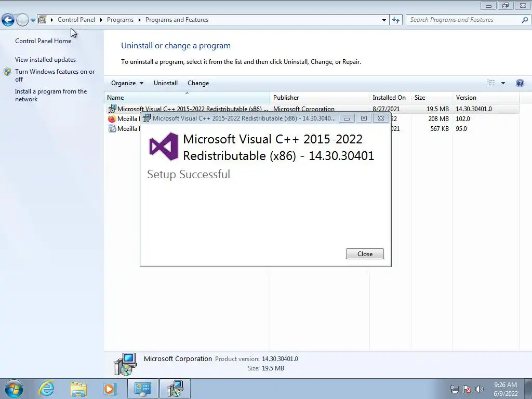Click the Mozilla maintenance service row icon
The height and width of the screenshot is (399, 532).
click(x=112, y=129)
